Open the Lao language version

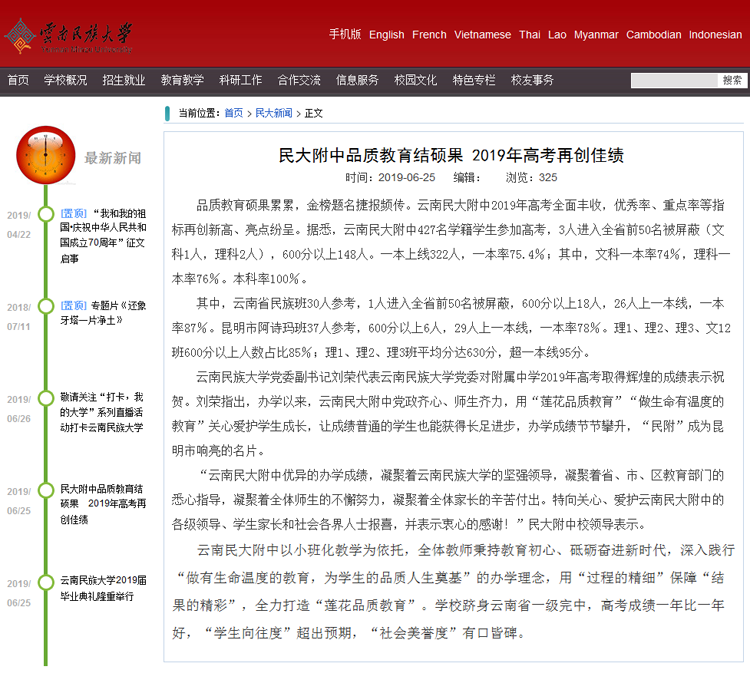point(557,35)
